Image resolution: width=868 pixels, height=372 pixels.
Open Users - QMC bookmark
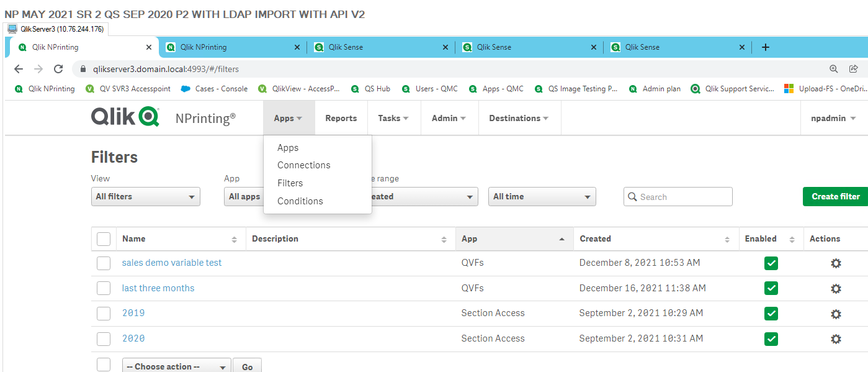coord(430,89)
